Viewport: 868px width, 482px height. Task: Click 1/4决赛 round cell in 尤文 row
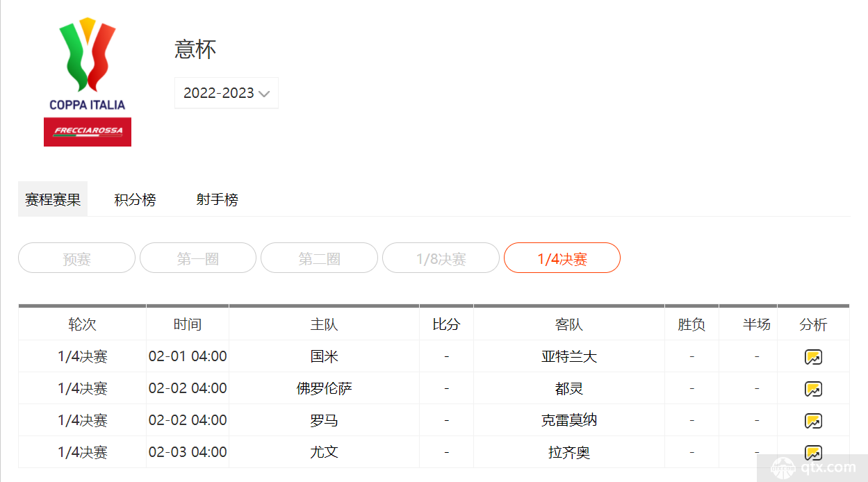pos(83,453)
